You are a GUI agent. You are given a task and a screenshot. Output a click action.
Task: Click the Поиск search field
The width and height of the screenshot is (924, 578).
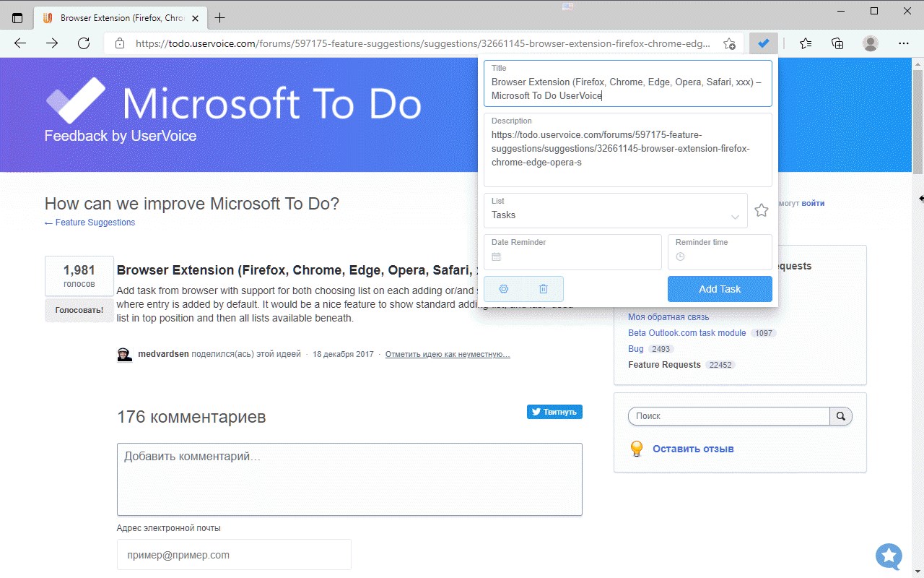pos(729,416)
